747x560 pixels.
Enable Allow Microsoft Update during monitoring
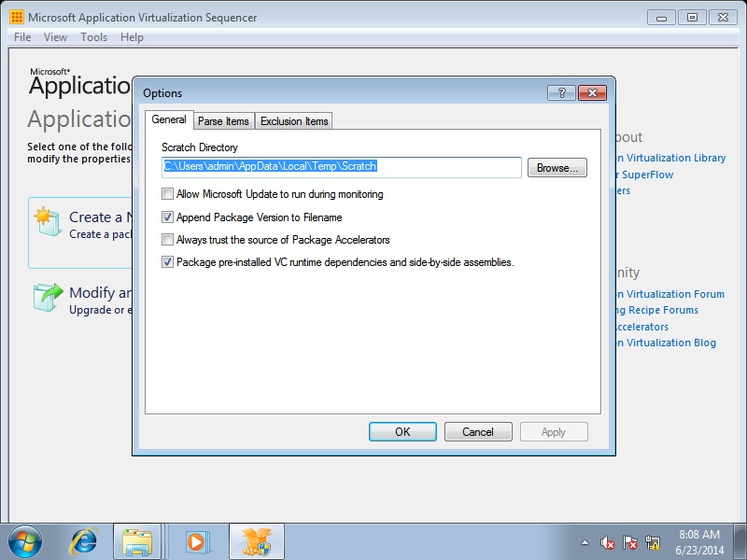click(x=168, y=194)
